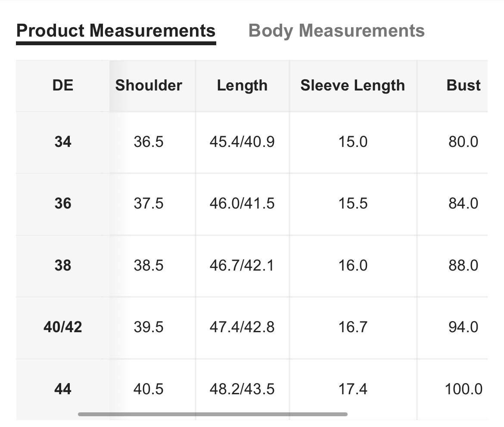Click the DE column header
Screen dimensions: 504x427
63,85
